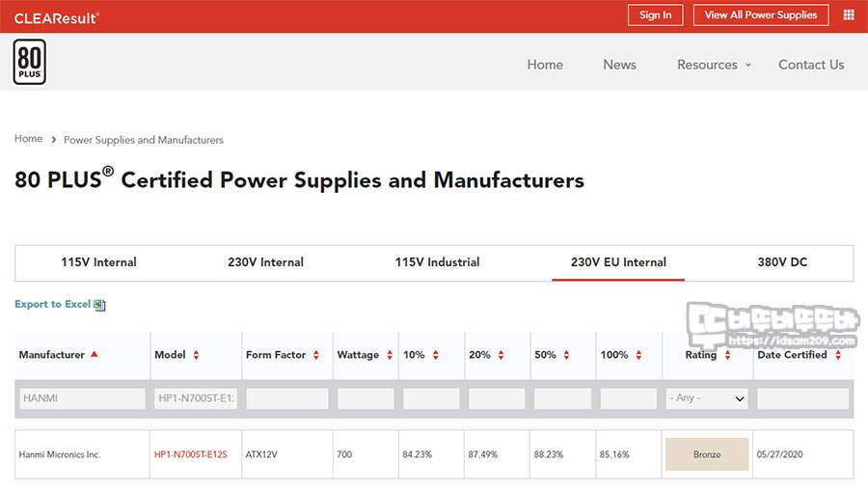Focus the Form Factor filter field
This screenshot has height=490, width=868.
286,398
